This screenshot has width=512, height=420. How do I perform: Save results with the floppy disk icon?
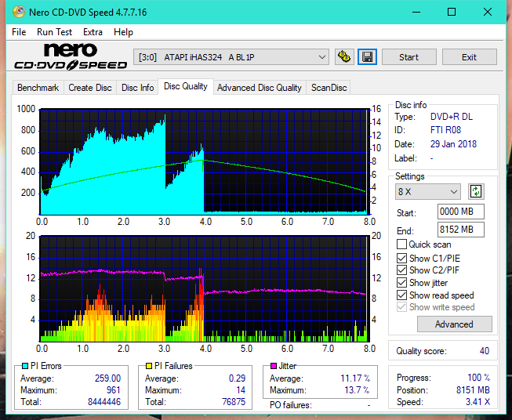coord(368,57)
